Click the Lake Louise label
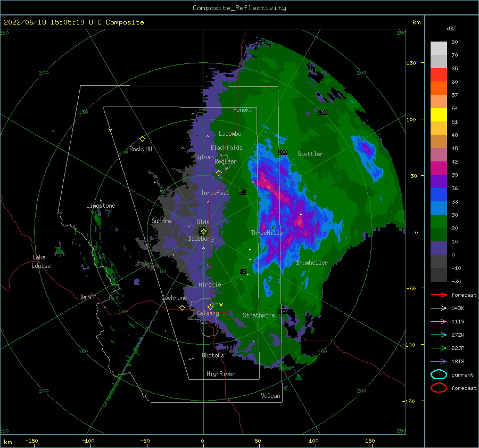Image resolution: width=479 pixels, height=448 pixels. 41,262
